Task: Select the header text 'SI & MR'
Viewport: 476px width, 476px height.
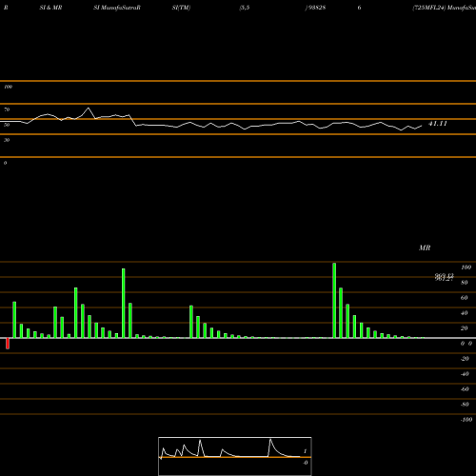Action: (50, 8)
